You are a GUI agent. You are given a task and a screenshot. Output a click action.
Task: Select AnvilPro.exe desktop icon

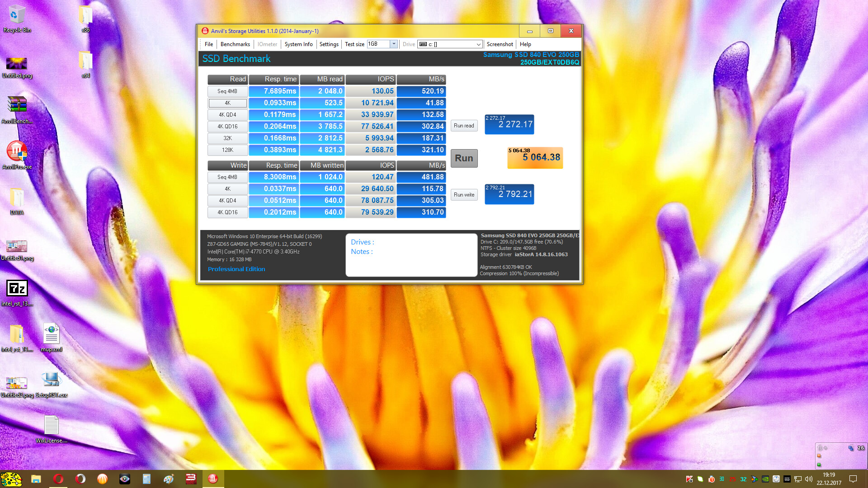tap(17, 155)
